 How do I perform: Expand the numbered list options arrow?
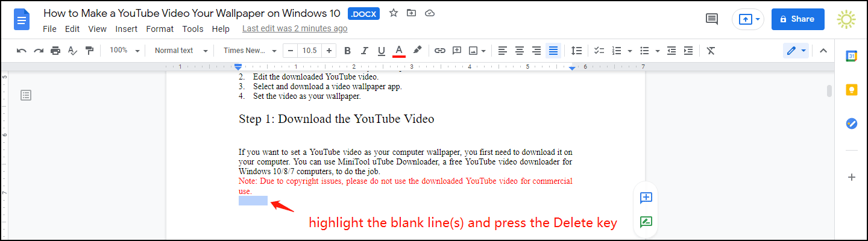(629, 51)
